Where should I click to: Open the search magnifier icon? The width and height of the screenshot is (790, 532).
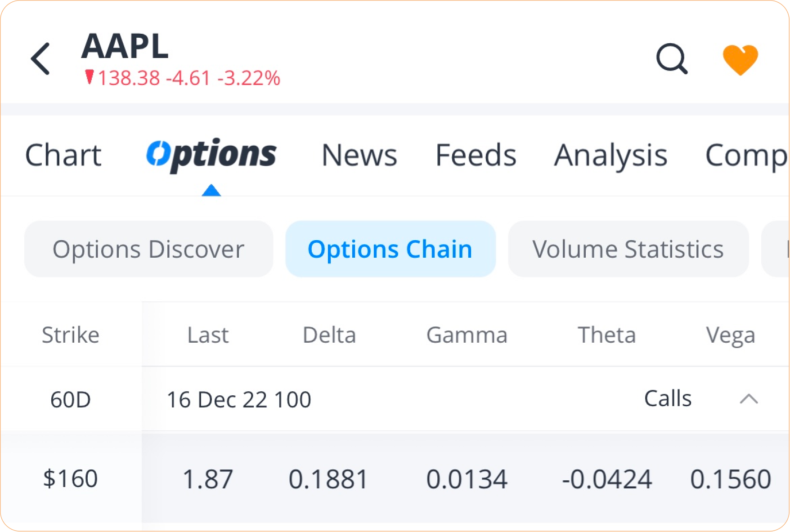(672, 58)
